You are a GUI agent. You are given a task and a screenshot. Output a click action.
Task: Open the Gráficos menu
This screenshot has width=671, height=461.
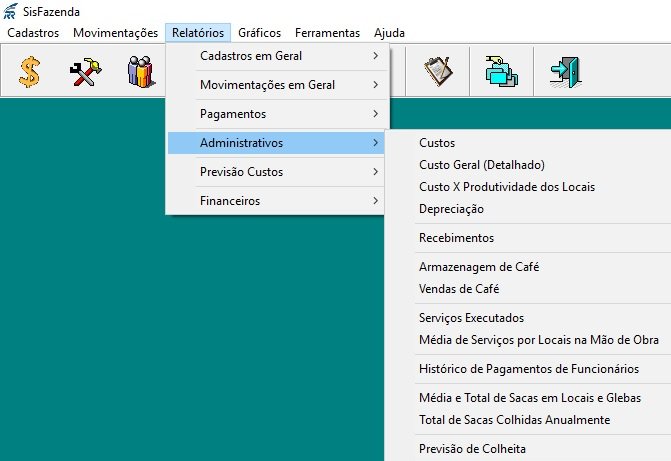[259, 33]
